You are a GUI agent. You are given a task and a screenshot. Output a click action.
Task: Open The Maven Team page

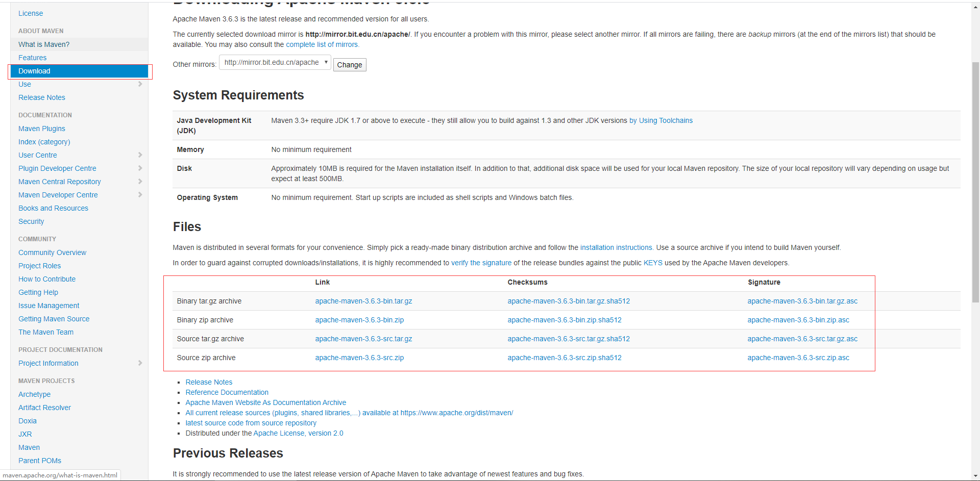point(46,332)
